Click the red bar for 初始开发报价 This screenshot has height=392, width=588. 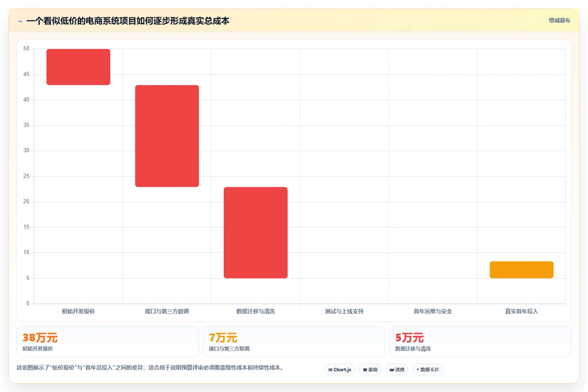78,67
